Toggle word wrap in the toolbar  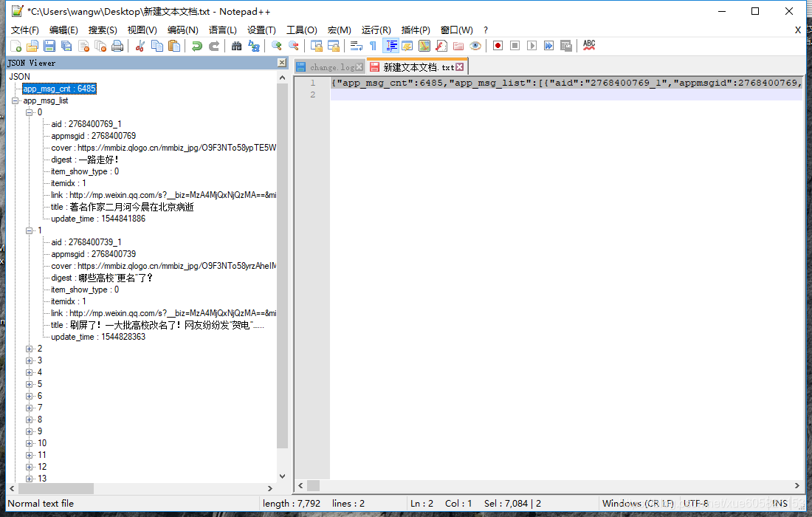click(x=357, y=46)
